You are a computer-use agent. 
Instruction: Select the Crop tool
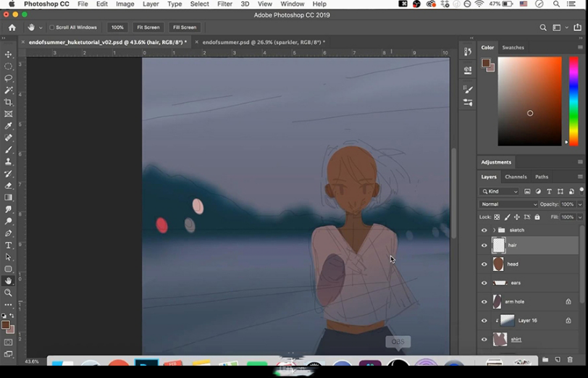tap(9, 102)
